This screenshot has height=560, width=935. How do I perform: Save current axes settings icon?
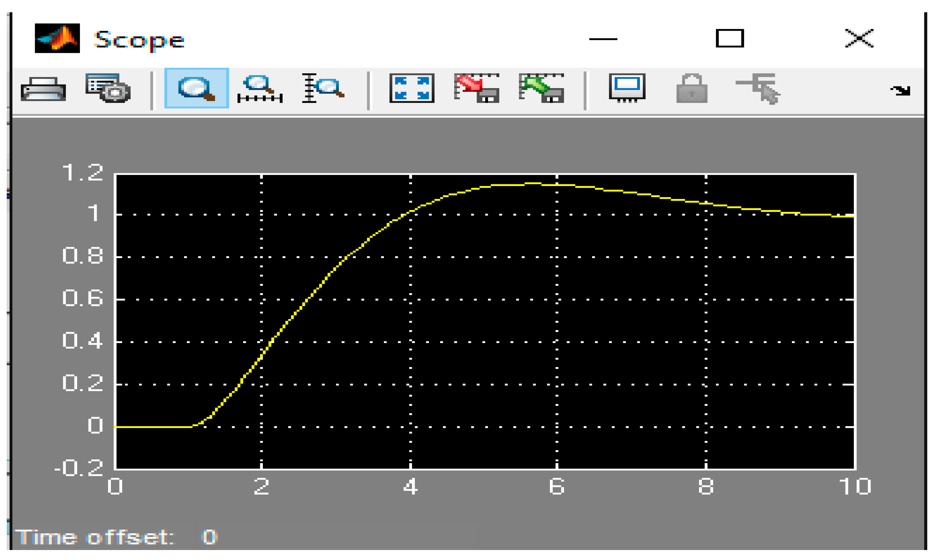click(x=476, y=88)
